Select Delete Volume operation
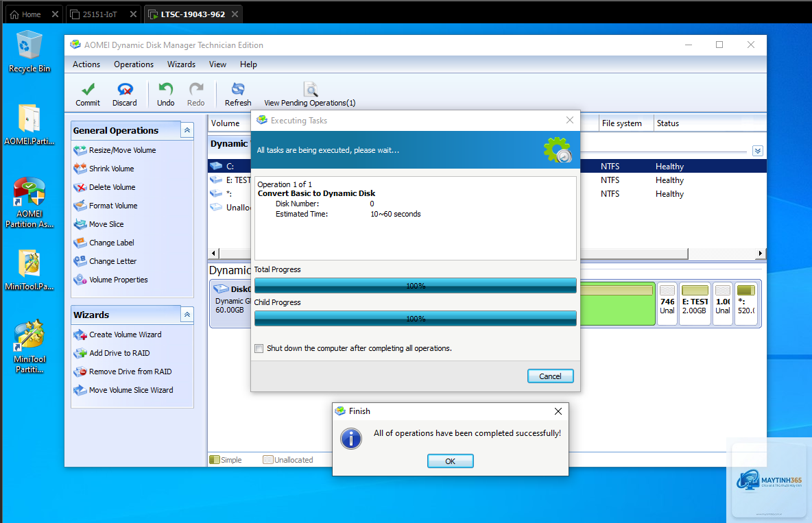The width and height of the screenshot is (812, 523). tap(112, 187)
